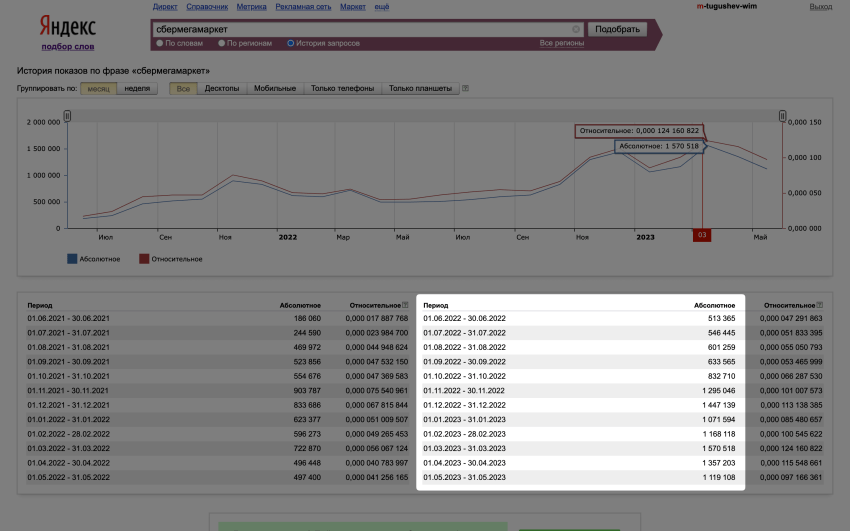Open the Директ link
Image resolution: width=850 pixels, height=531 pixels.
(x=165, y=7)
